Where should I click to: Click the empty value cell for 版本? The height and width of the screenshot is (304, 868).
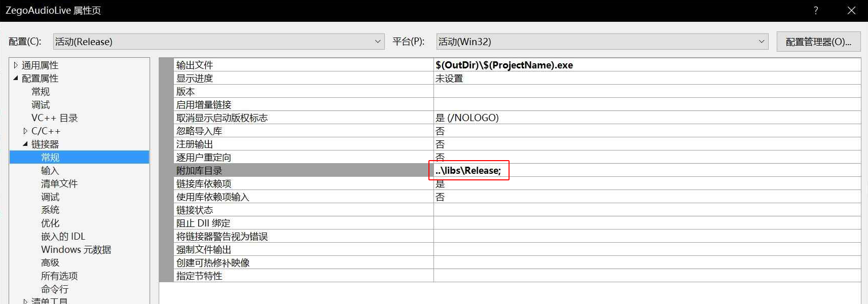tap(647, 91)
